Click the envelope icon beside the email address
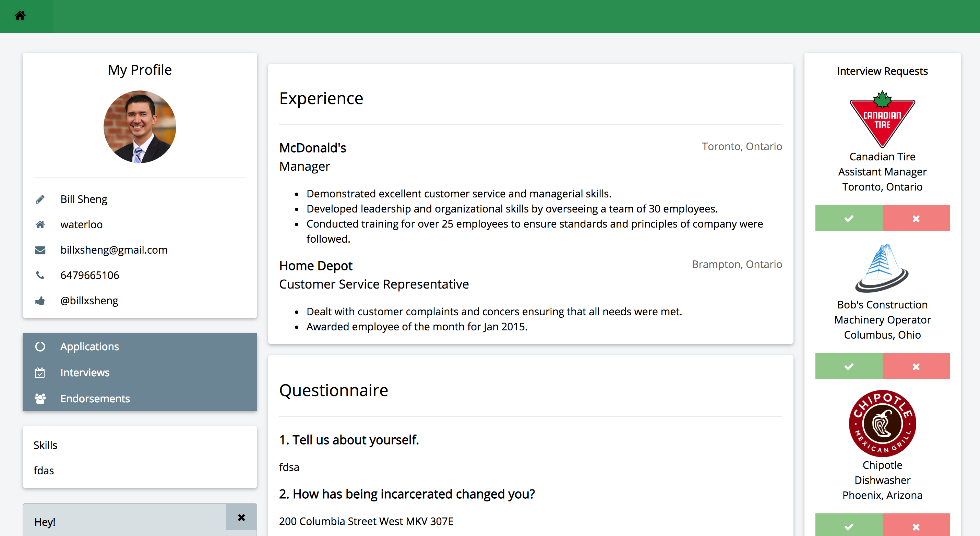The image size is (980, 536). (x=40, y=250)
